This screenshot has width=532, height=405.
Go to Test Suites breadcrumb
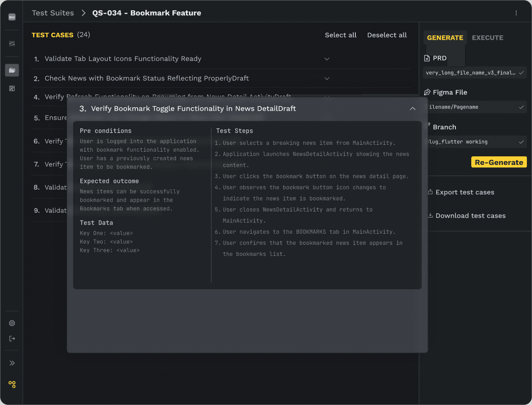pyautogui.click(x=53, y=13)
